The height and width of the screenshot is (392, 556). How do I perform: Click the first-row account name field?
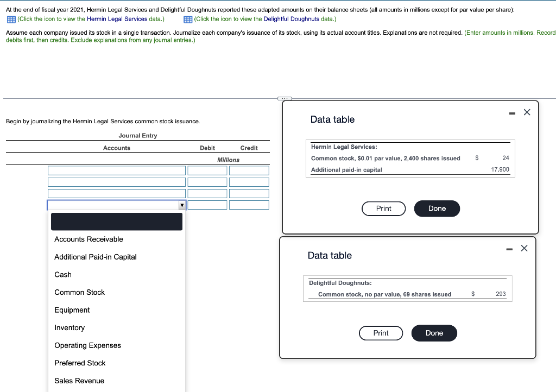117,170
